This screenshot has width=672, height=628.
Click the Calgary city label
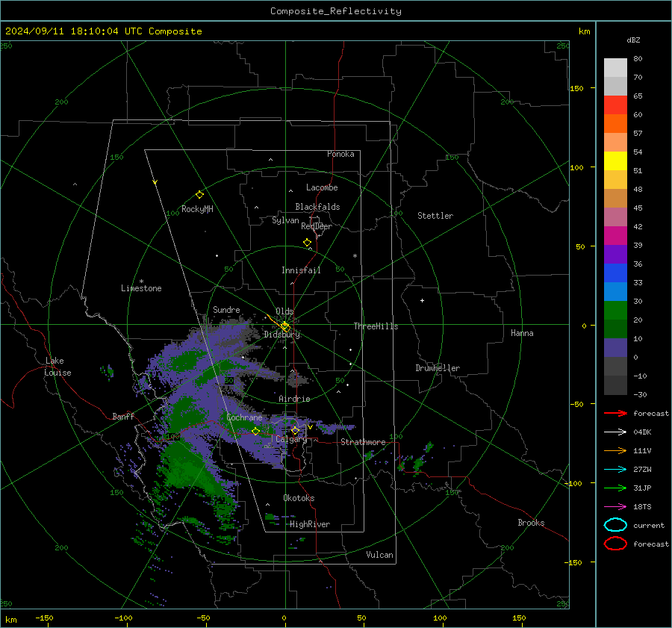(x=291, y=439)
